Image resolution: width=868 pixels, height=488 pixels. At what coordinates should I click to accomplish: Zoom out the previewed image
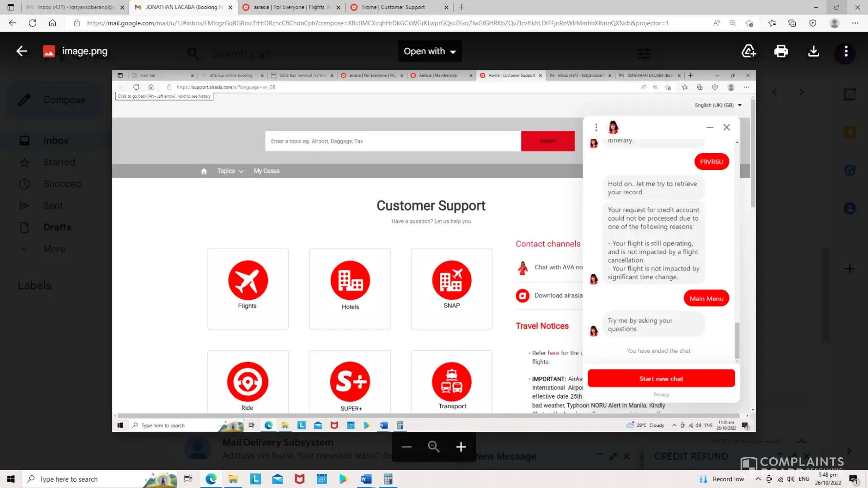tap(407, 447)
